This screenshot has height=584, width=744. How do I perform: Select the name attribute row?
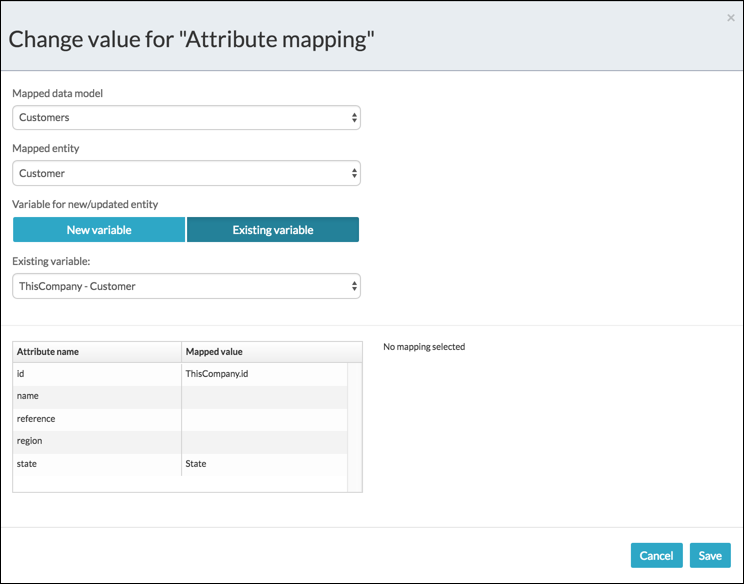click(x=97, y=396)
